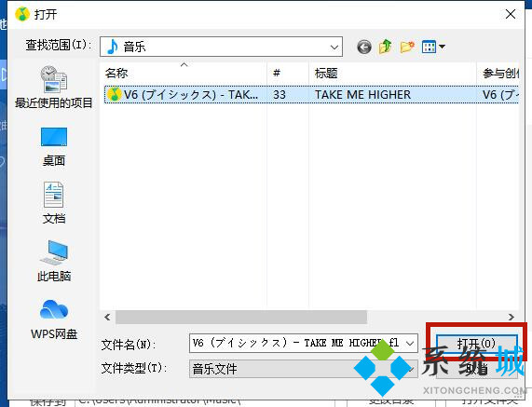Expand the 查找范围 folder dropdown

click(x=334, y=47)
